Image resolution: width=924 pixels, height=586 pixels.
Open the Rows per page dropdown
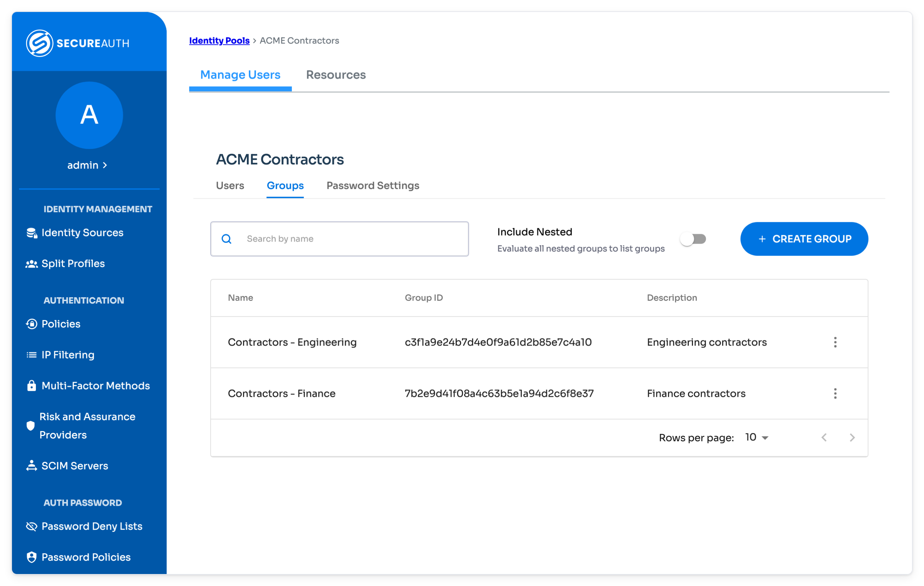[757, 437]
